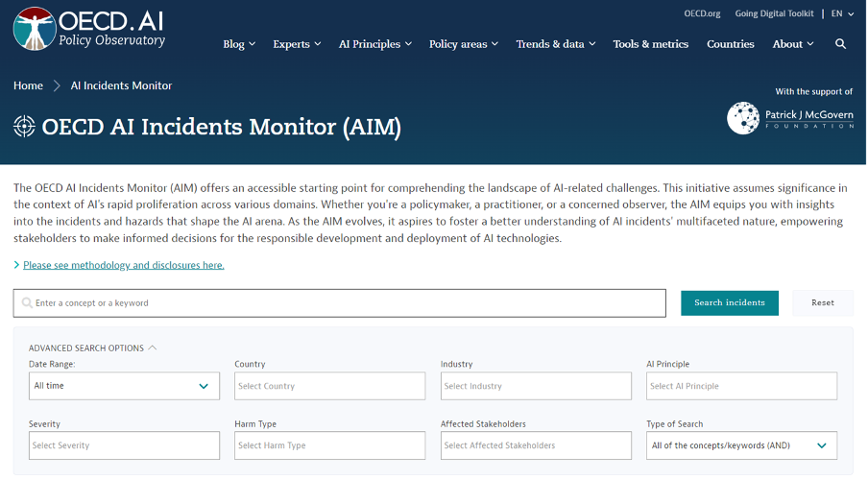The image size is (868, 480).
Task: Visit the OECD.org link
Action: pos(702,13)
